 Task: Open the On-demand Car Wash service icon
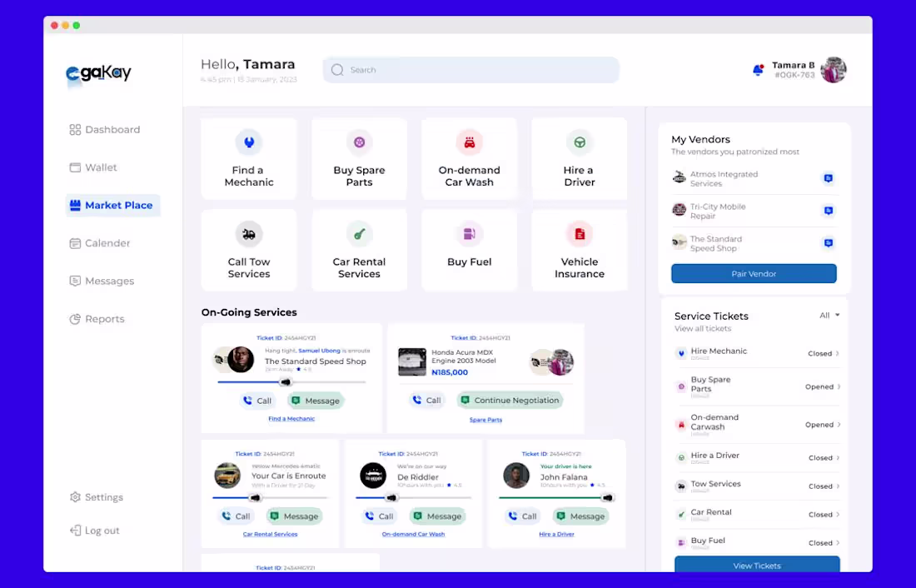pyautogui.click(x=469, y=142)
